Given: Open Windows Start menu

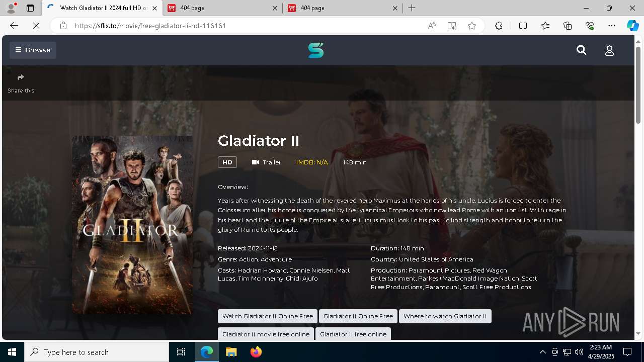Looking at the screenshot, I should click(12, 352).
